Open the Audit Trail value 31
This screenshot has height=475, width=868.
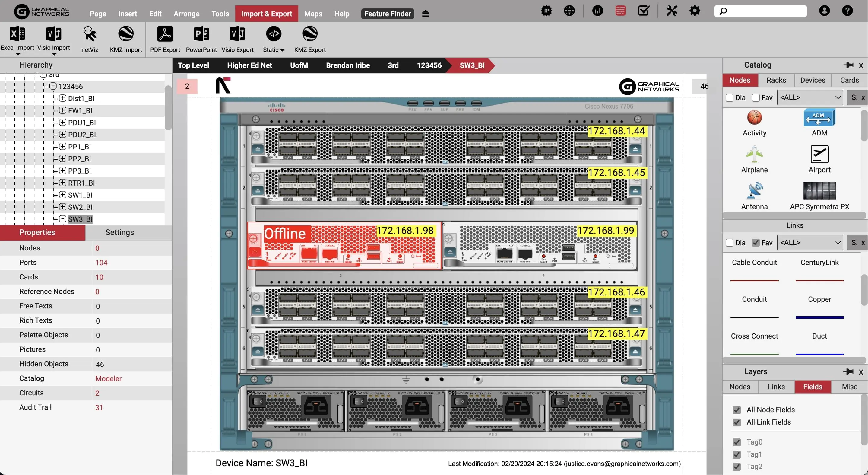pyautogui.click(x=99, y=408)
